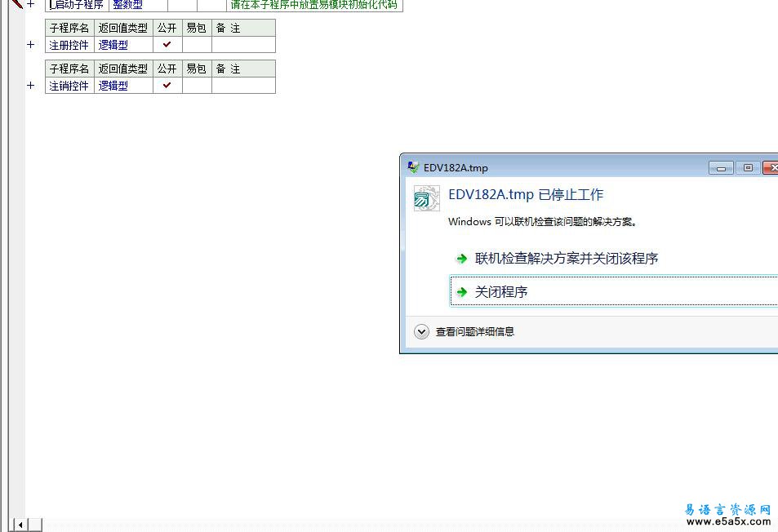Expand the 启动子程序 row with its plus sign
This screenshot has width=778, height=532.
click(x=31, y=6)
